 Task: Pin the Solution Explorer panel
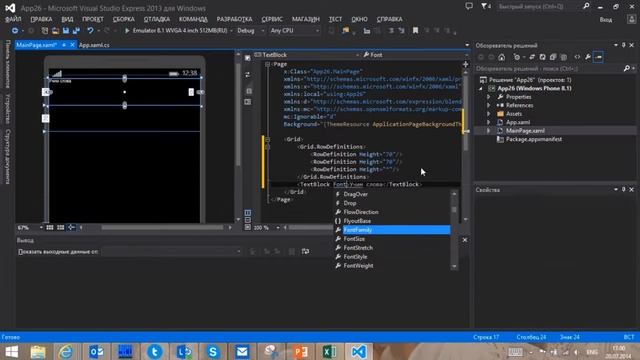tap(623, 45)
